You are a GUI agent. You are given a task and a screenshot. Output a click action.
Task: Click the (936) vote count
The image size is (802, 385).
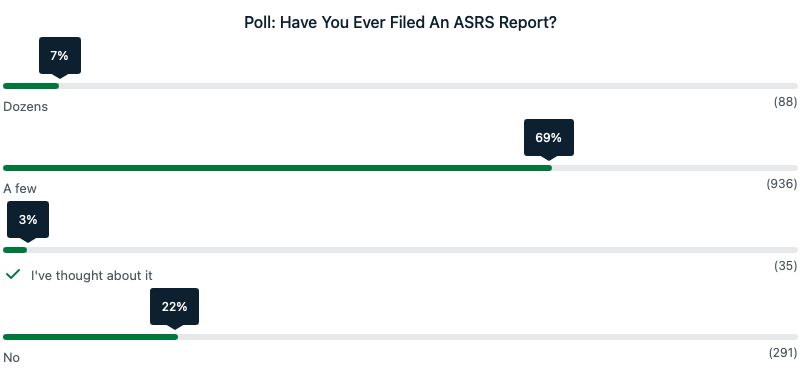(782, 184)
